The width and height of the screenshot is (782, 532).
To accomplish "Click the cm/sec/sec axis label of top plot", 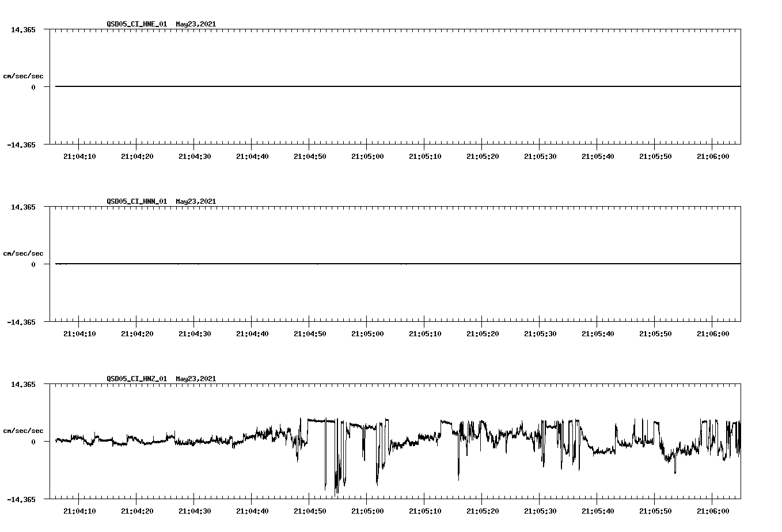I will click(x=24, y=75).
